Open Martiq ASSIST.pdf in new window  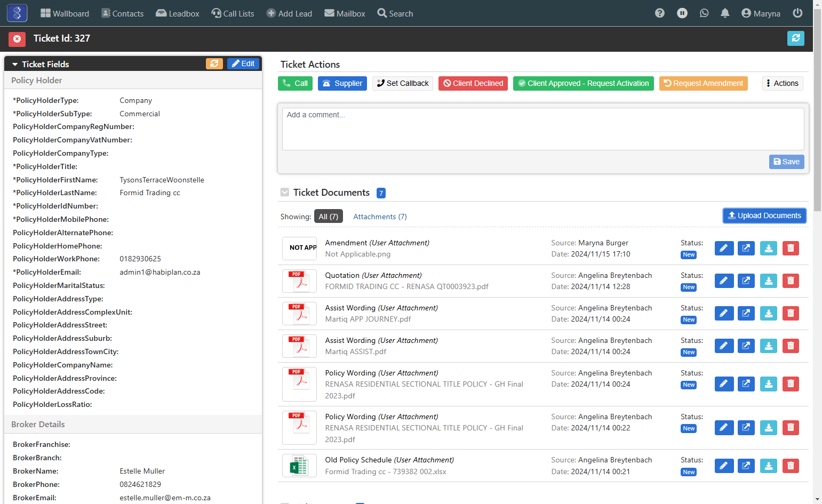tap(746, 346)
